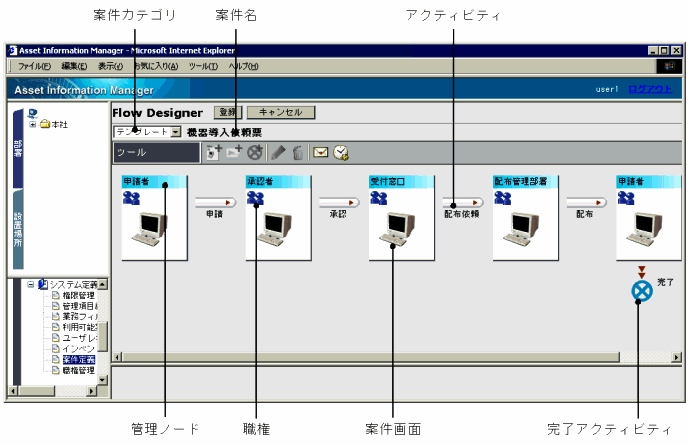Switch to the 設置場所 vertical tab
The image size is (688, 445).
pos(18,229)
